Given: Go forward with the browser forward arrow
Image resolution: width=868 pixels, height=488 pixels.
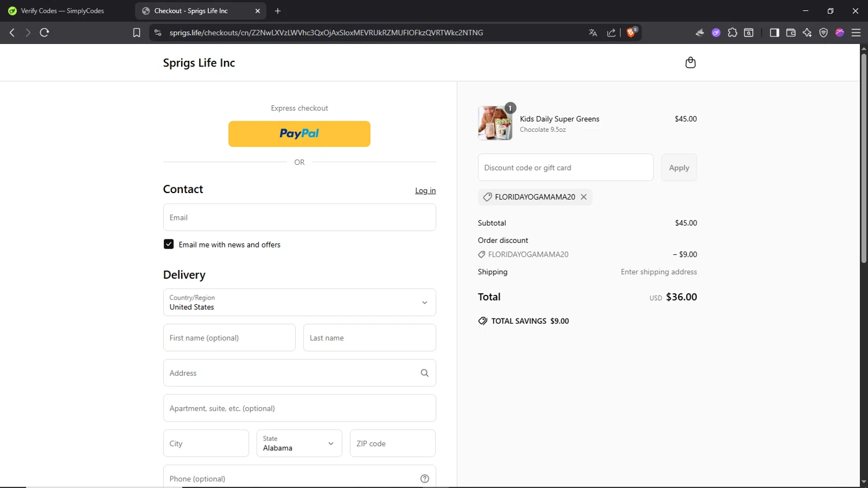Looking at the screenshot, I should coord(28,32).
